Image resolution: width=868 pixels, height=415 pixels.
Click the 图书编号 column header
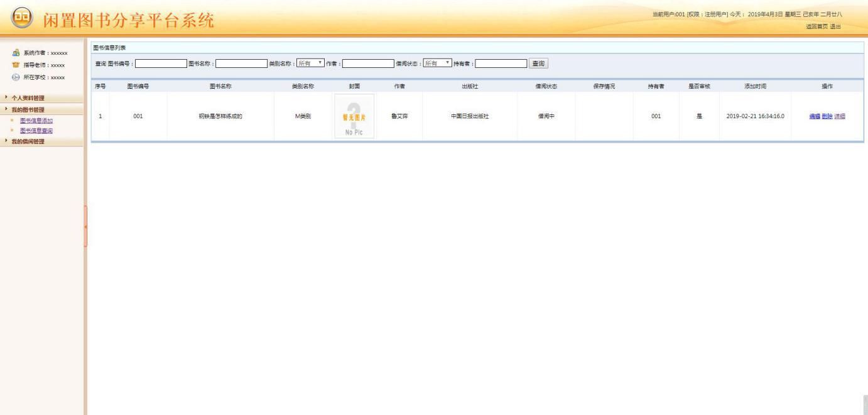pyautogui.click(x=138, y=86)
